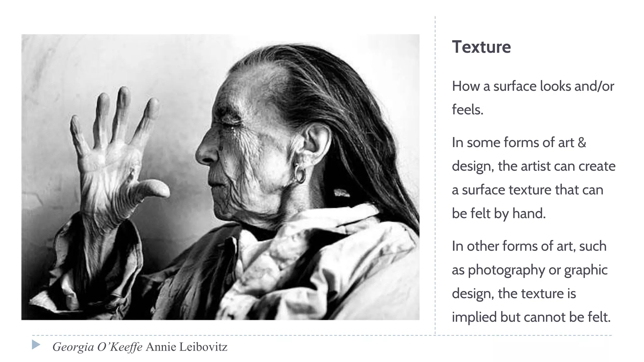Click the "Annie Leibovitz" caption text
644x362 pixels.
(187, 347)
